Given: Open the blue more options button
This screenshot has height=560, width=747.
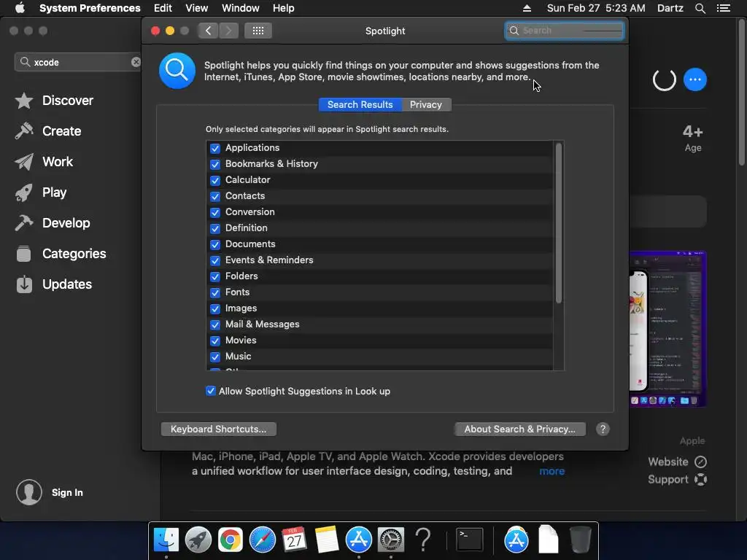Looking at the screenshot, I should (x=695, y=79).
